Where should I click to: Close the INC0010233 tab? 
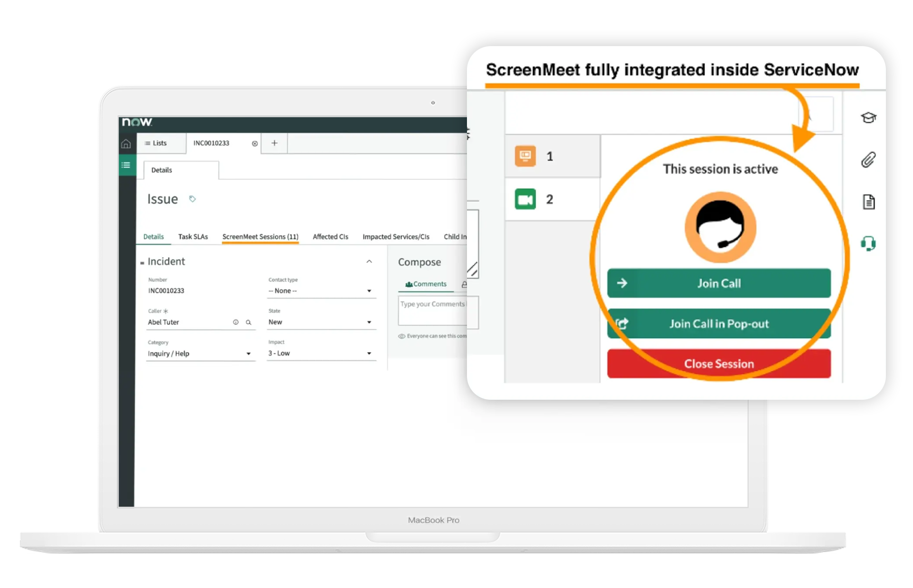[255, 144]
